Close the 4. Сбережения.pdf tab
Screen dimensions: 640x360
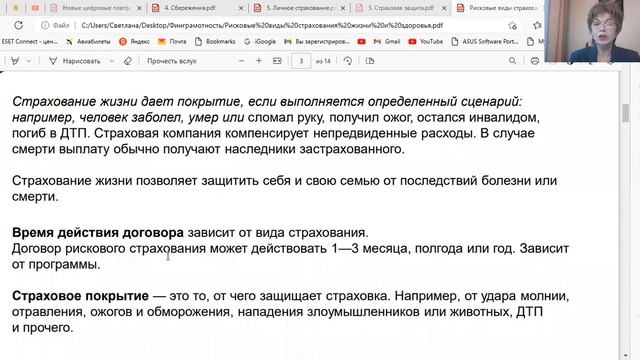(x=241, y=8)
